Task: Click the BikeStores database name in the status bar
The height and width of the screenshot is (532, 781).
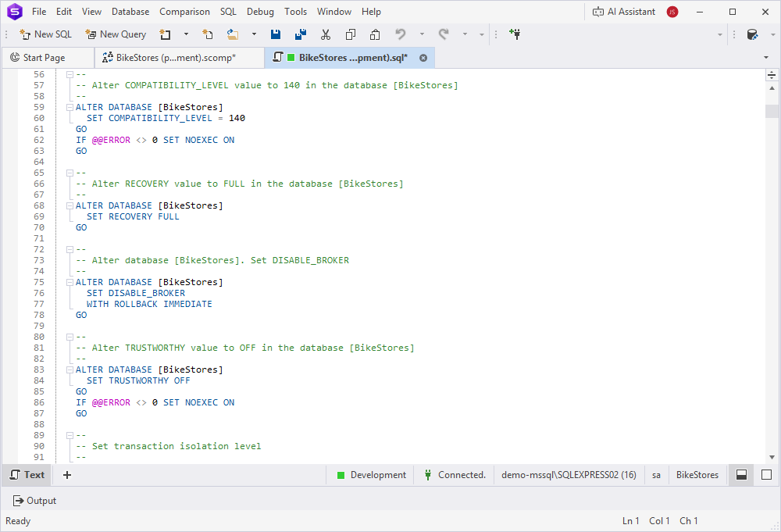Action: [696, 474]
